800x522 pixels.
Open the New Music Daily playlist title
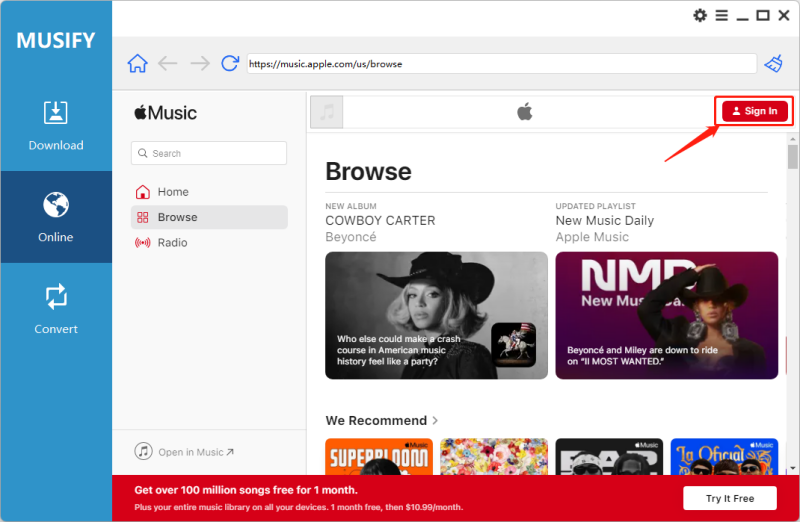605,220
